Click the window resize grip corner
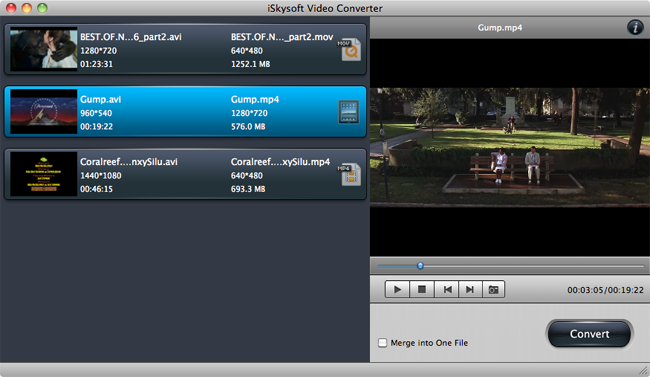 pyautogui.click(x=644, y=370)
